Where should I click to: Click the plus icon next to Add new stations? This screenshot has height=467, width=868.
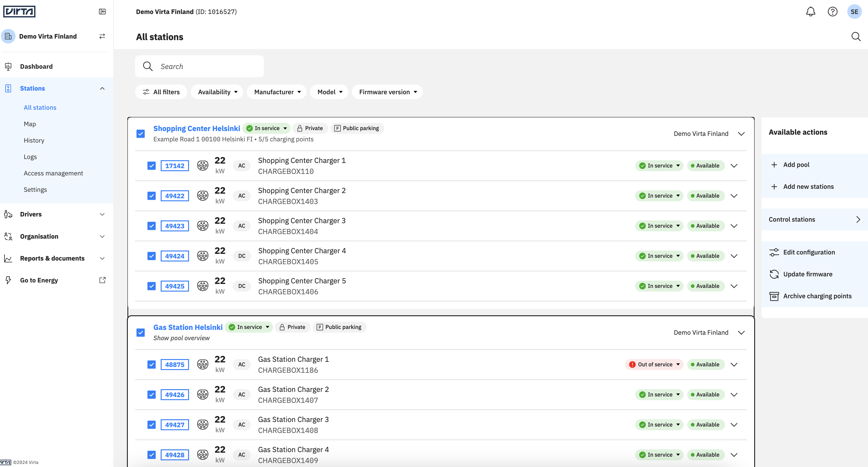(774, 187)
